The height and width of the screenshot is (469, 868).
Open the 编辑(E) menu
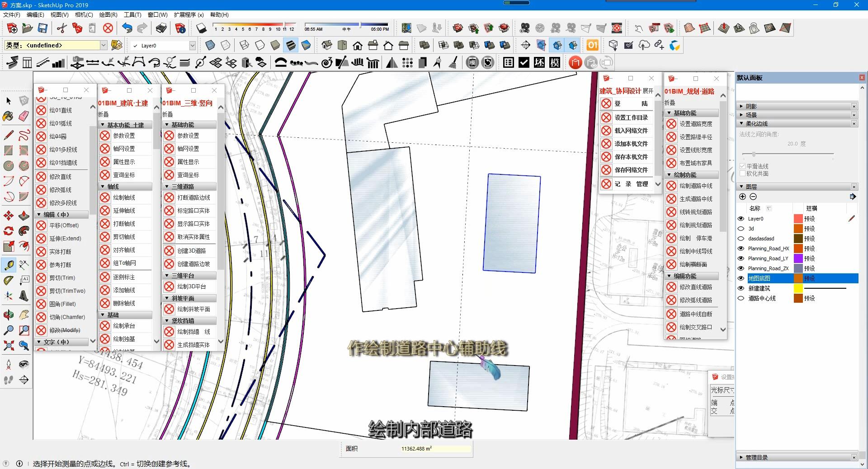click(x=35, y=15)
